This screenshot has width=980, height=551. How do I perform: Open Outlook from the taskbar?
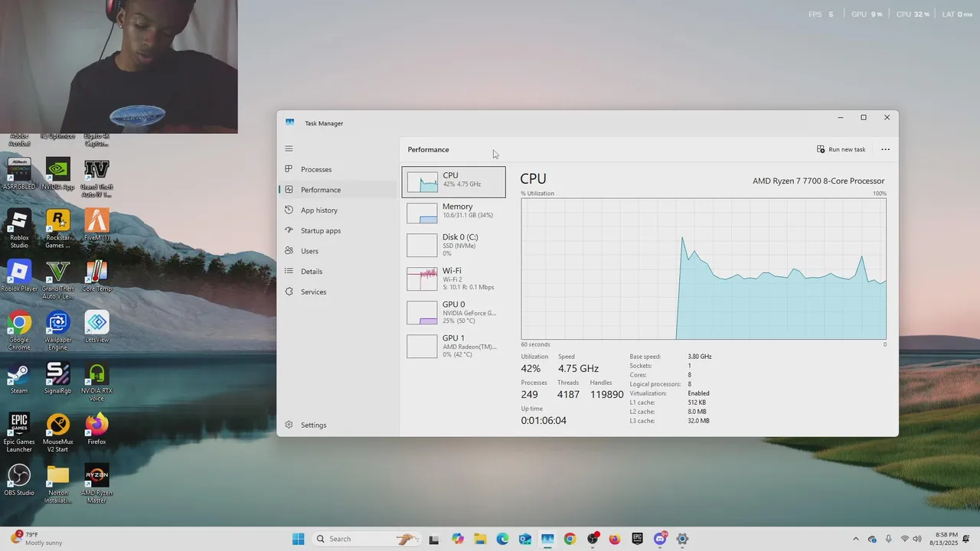(x=525, y=539)
